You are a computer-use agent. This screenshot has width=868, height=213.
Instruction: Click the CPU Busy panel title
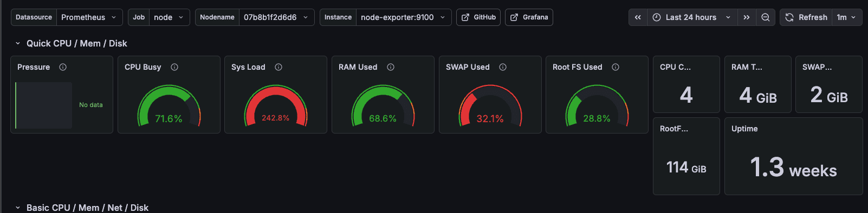pos(143,67)
